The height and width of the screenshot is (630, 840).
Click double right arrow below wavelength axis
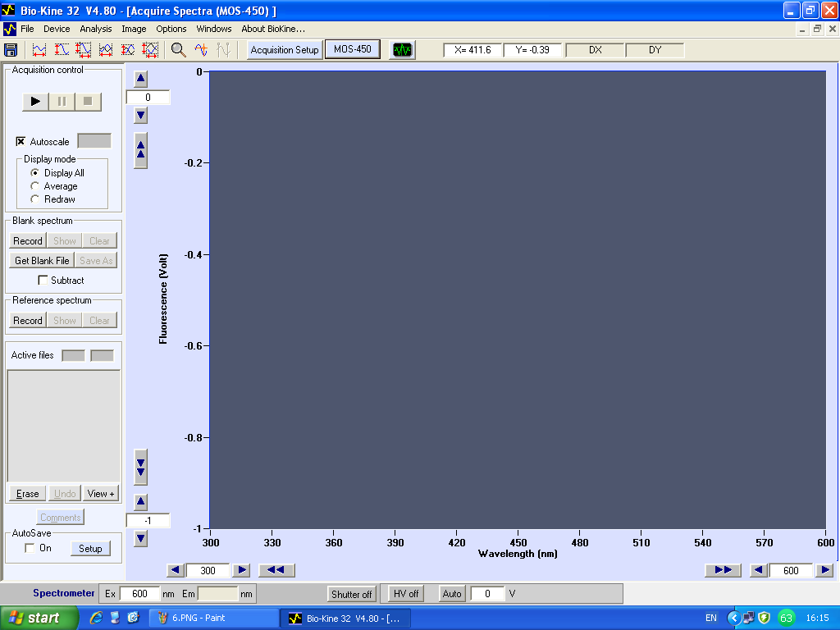[723, 570]
